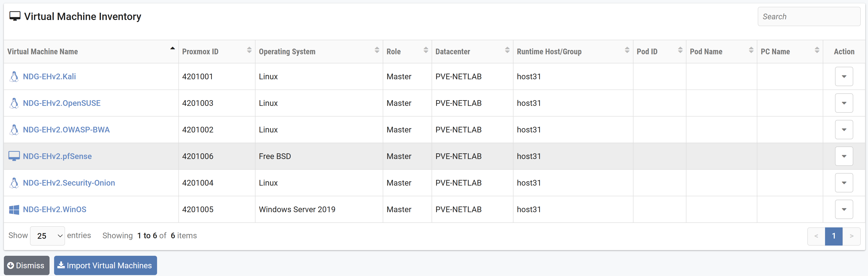Open the NDG-EHv2.OpenSUSE virtual machine link
The height and width of the screenshot is (276, 868).
tap(62, 103)
